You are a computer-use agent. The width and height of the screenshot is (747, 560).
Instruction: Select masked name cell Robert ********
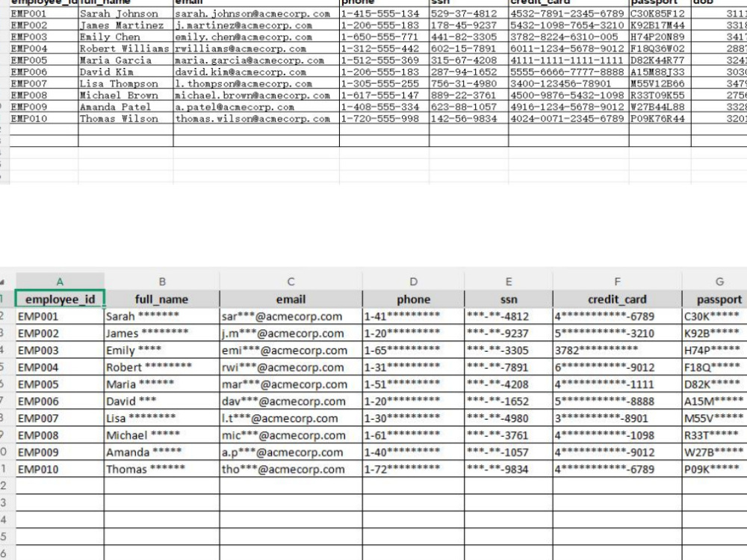click(162, 367)
